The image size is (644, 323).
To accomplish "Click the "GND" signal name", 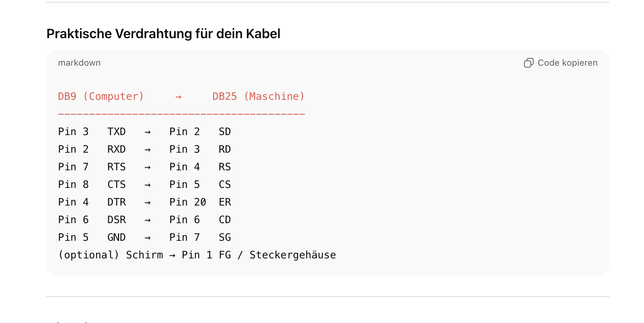I will coord(116,237).
